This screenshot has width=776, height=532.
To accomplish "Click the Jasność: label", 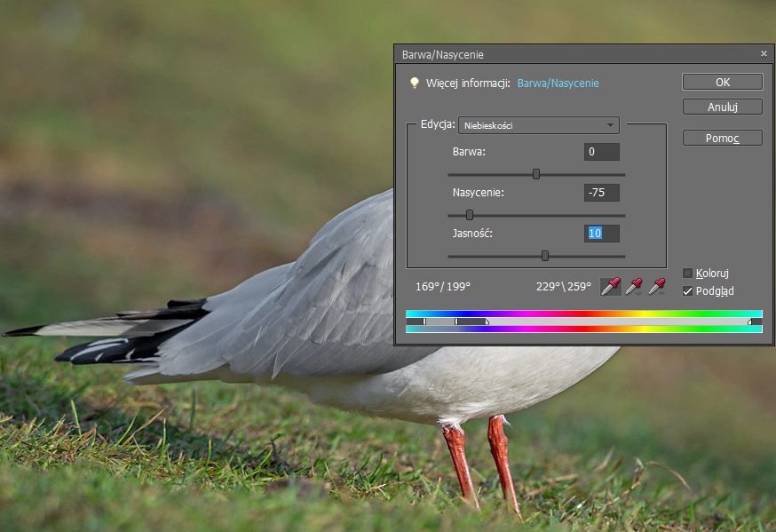I will pyautogui.click(x=472, y=234).
